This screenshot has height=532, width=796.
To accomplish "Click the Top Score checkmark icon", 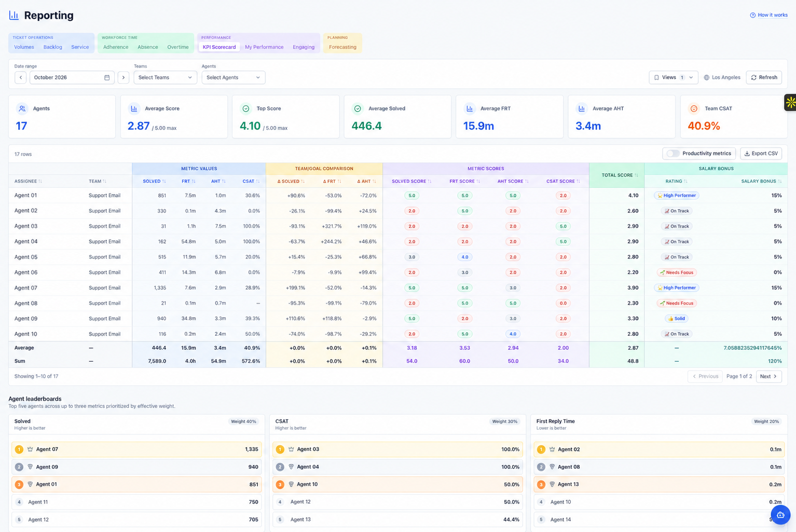I will point(246,108).
